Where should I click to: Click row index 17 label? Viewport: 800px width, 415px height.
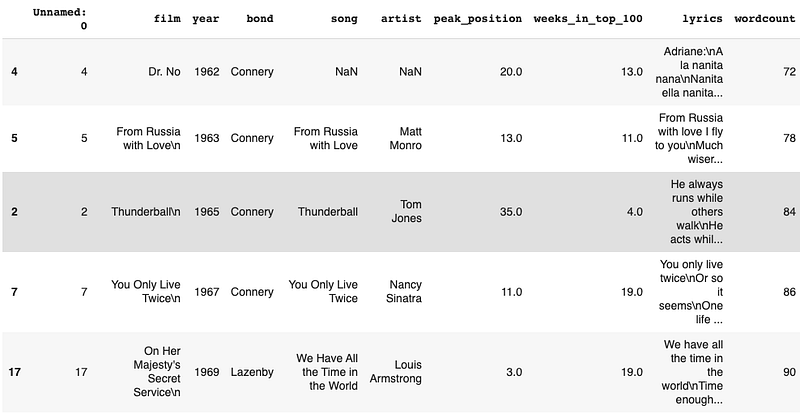pyautogui.click(x=15, y=372)
